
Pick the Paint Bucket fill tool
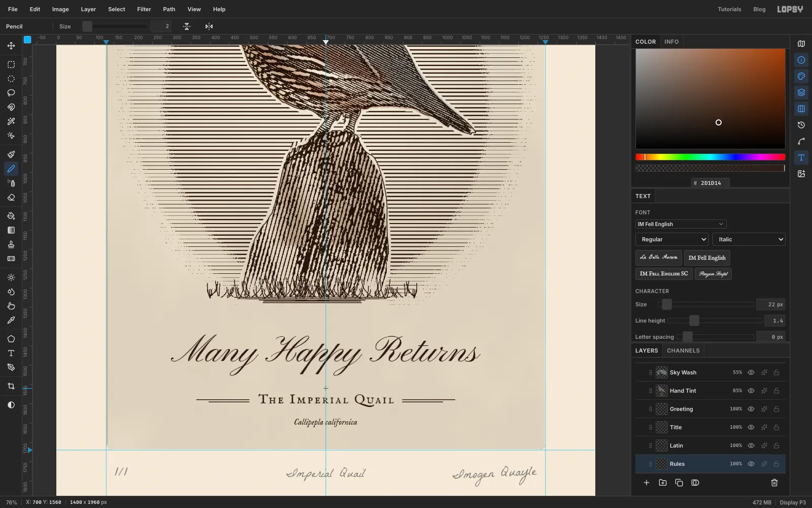pos(11,216)
